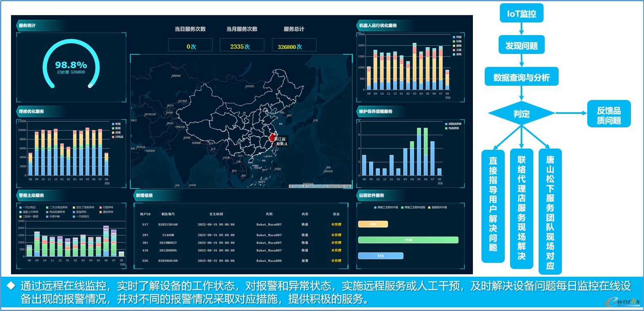Viewport: 644px width, 311px height.
Task: Toggle the 一次过电压 legend entry
Action: coord(28,207)
